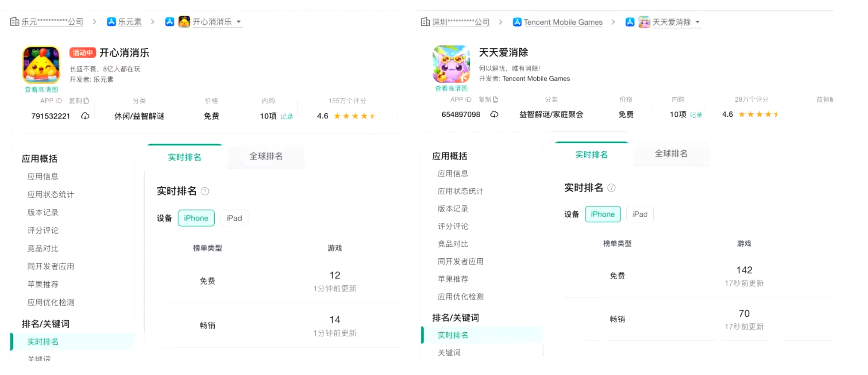Click help icon next to left 实时排名 heading
This screenshot has height=375, width=868.
(205, 191)
